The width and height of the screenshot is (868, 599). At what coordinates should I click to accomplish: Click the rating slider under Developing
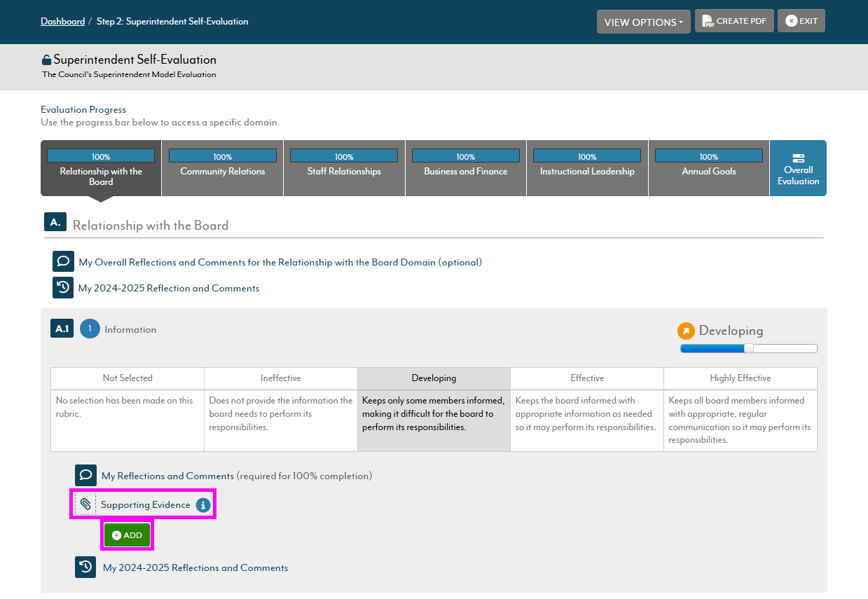click(748, 348)
